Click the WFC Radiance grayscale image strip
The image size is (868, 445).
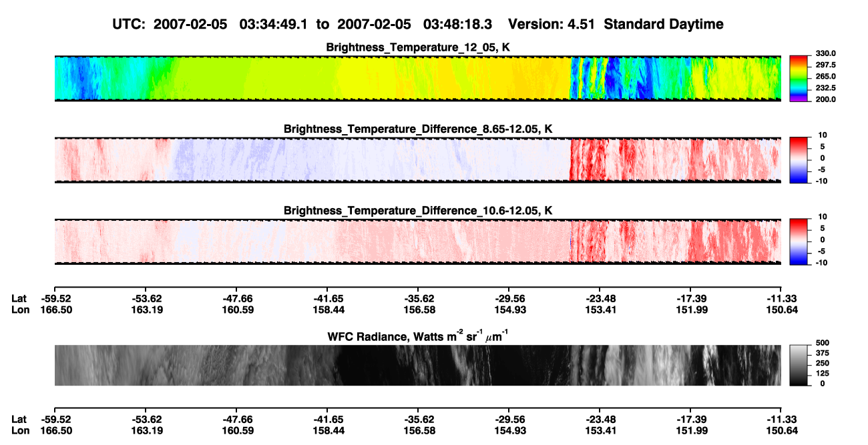point(417,365)
